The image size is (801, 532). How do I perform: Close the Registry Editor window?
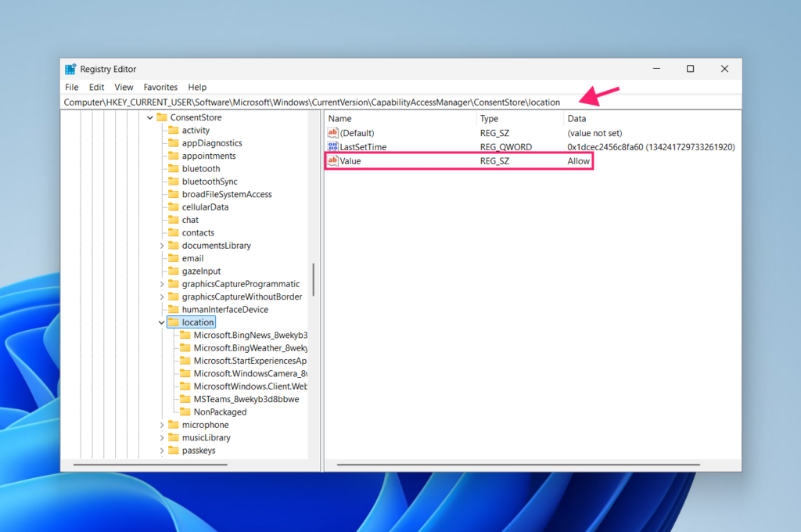724,69
